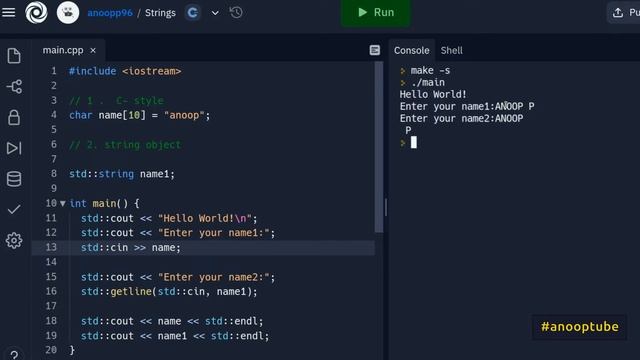The image size is (640, 360).
Task: Click the std::getline line of code
Action: (169, 291)
